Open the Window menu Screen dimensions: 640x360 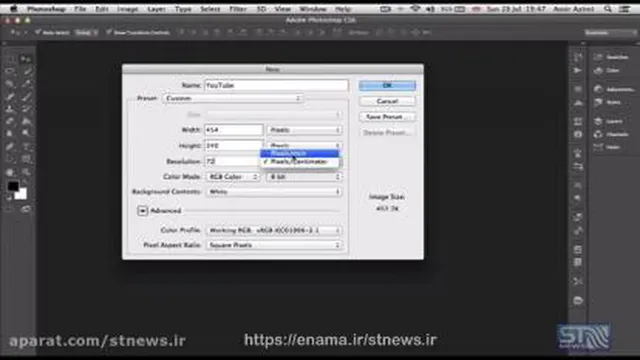313,9
